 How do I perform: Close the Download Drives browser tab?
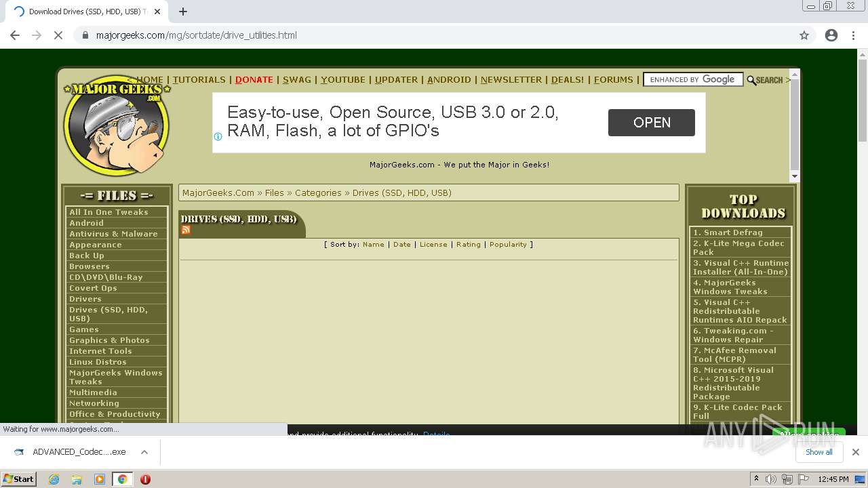[x=158, y=12]
